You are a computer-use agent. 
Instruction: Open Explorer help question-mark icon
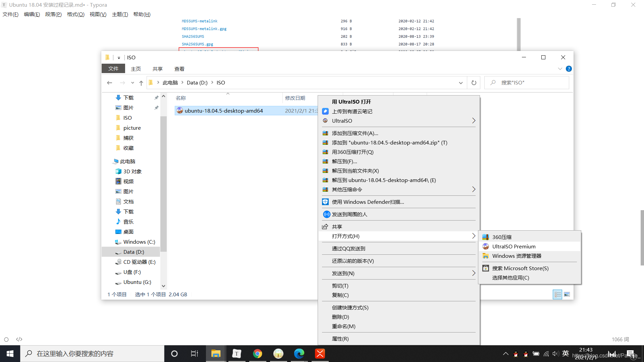pos(569,69)
